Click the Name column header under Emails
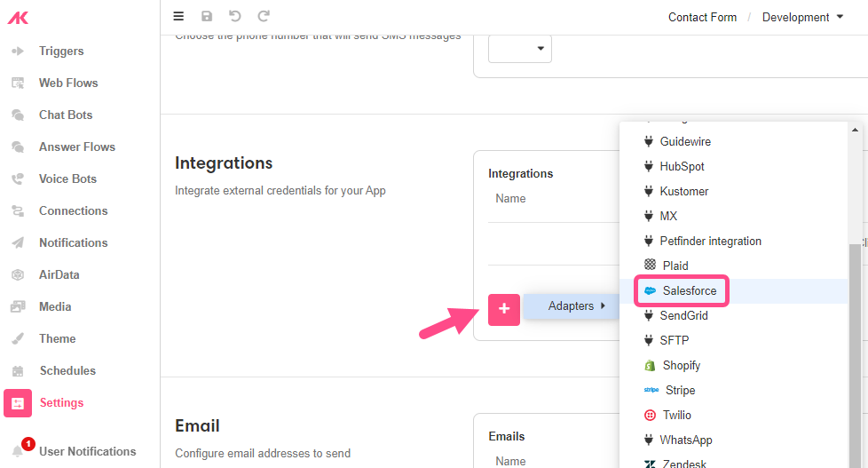The image size is (868, 468). 510,462
